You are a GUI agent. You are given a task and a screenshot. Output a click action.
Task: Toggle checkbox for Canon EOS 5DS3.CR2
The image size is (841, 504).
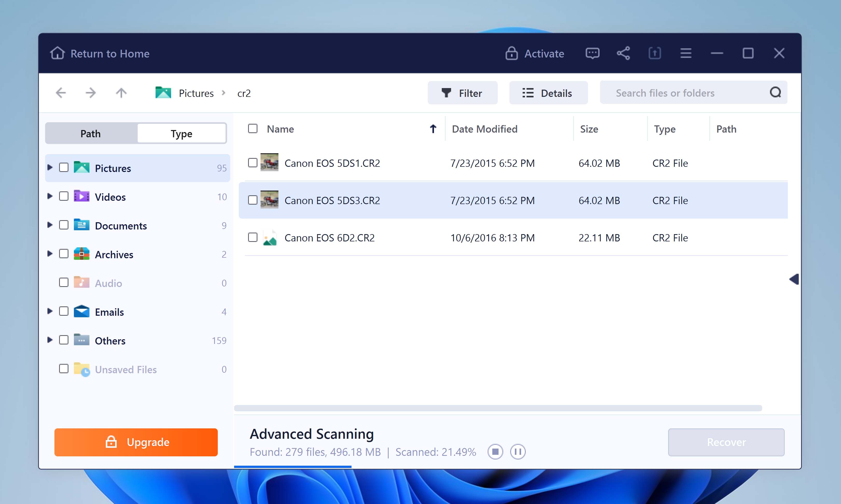click(x=253, y=200)
